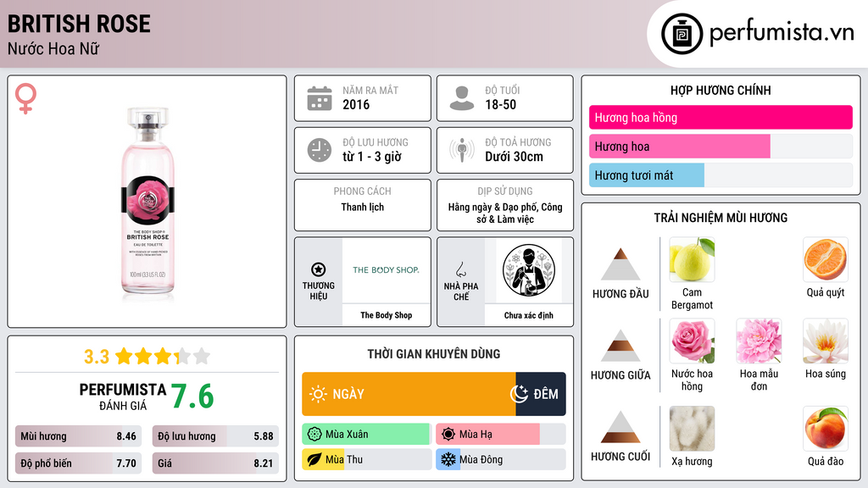Click The Body Shop brand name caption
The image size is (868, 488).
coord(387,315)
